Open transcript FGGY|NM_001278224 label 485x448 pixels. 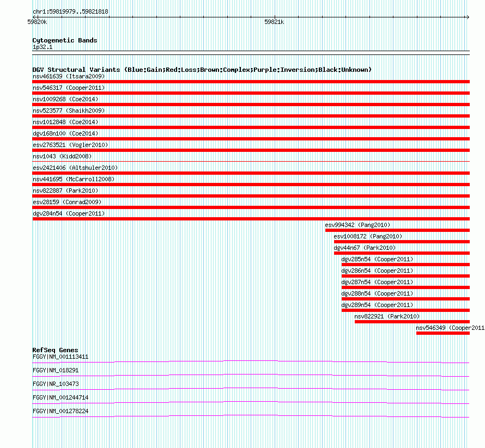[x=60, y=411]
